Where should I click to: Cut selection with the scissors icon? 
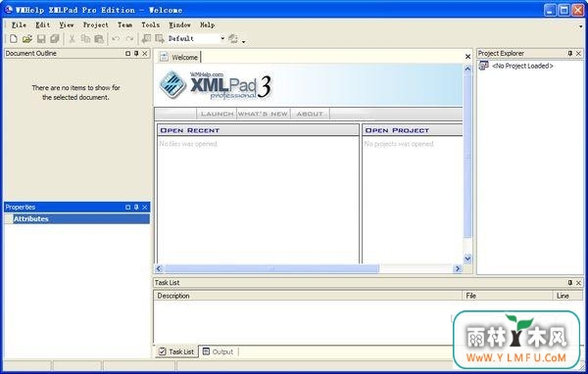click(72, 38)
